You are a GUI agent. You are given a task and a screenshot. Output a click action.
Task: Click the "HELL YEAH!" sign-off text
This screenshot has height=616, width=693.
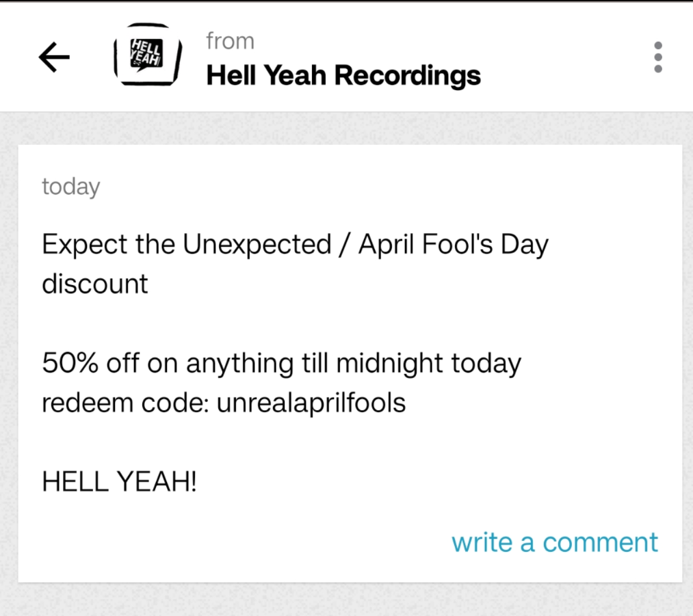pyautogui.click(x=119, y=483)
